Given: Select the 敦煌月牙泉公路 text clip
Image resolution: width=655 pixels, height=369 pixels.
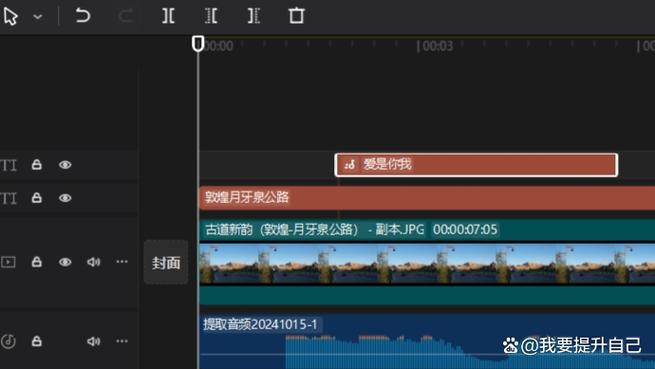Looking at the screenshot, I should [x=427, y=198].
